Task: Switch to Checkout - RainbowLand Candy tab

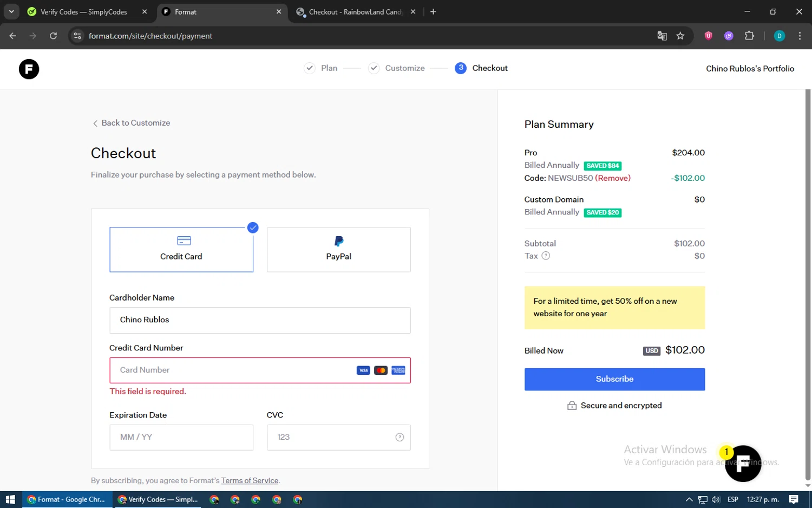Action: [355, 12]
